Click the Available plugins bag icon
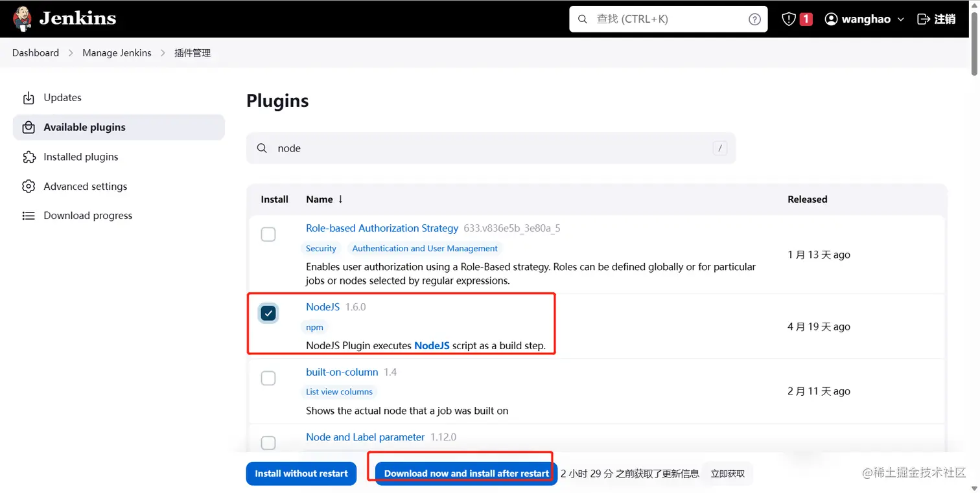The height and width of the screenshot is (493, 980). (x=29, y=128)
